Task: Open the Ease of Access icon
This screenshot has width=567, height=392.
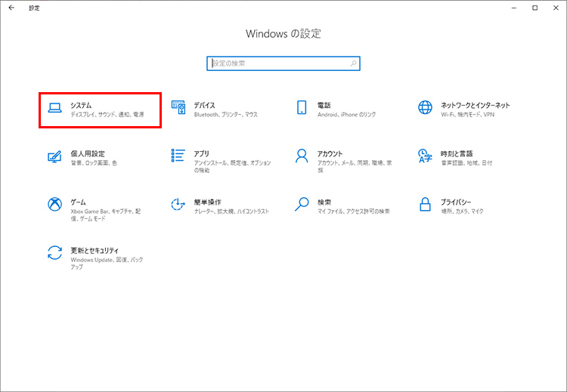Action: click(178, 205)
